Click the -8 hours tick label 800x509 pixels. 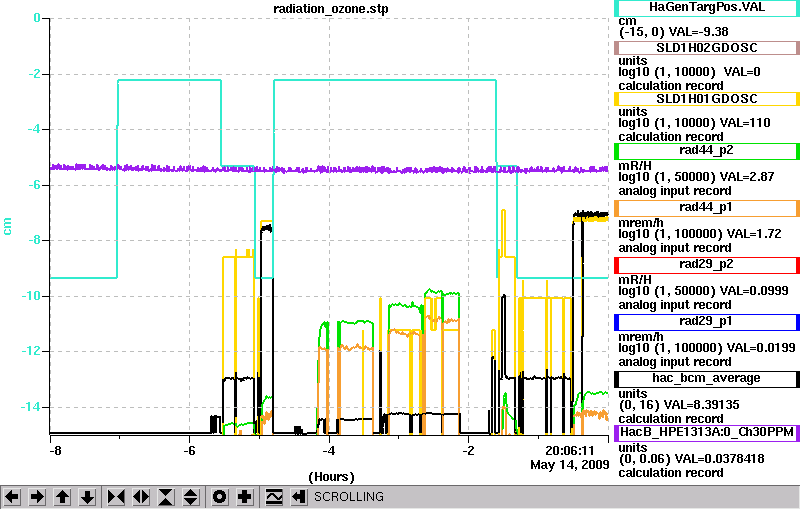pyautogui.click(x=55, y=451)
